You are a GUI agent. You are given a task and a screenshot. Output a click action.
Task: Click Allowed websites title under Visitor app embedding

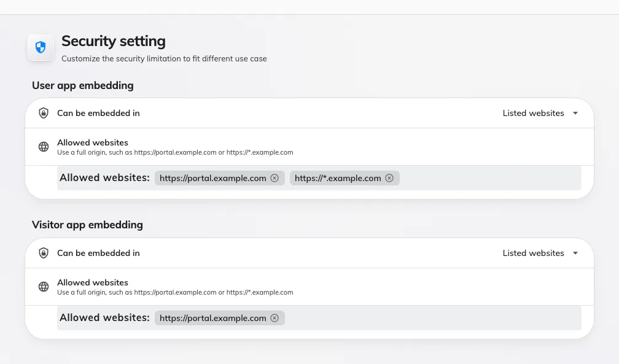pos(92,283)
